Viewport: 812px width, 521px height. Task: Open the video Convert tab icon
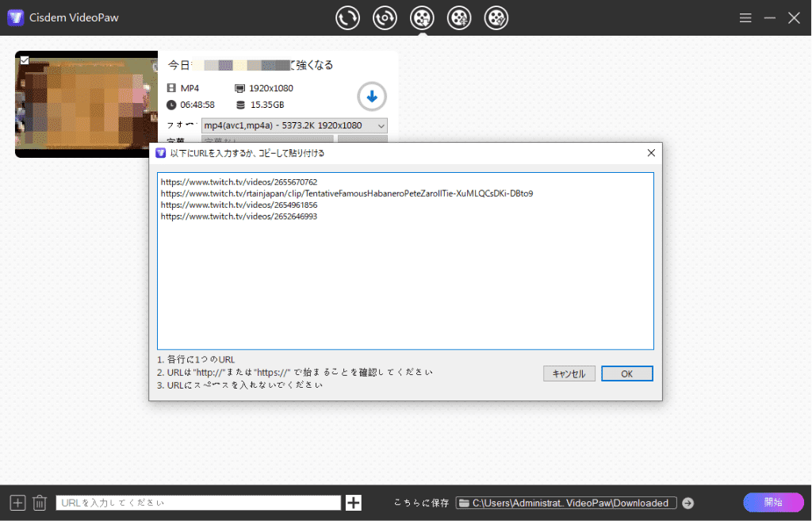click(x=347, y=17)
